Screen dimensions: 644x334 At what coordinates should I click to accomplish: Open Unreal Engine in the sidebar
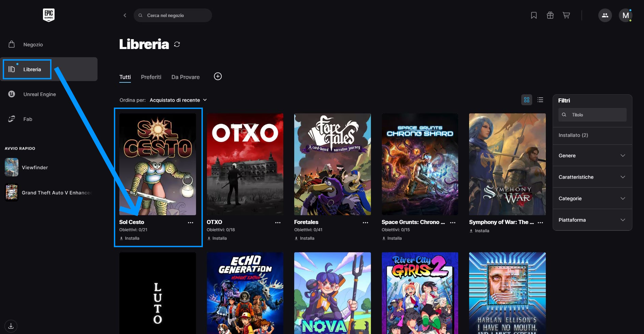[49, 94]
